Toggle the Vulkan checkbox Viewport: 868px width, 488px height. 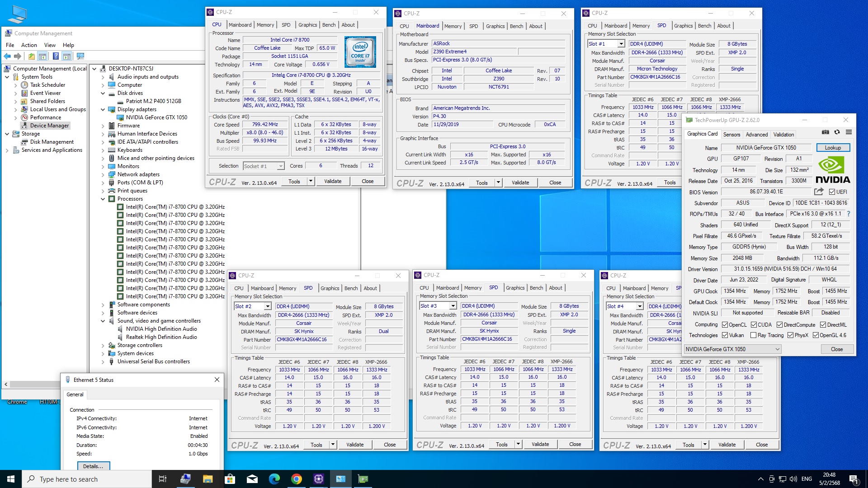(725, 335)
